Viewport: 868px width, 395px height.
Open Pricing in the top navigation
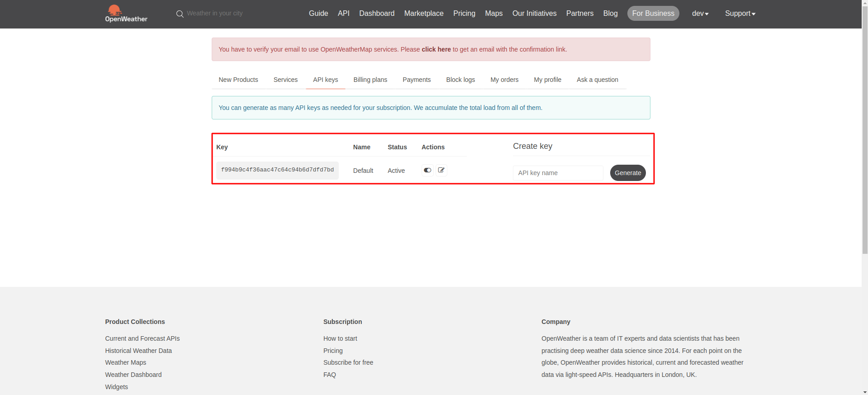(x=464, y=14)
